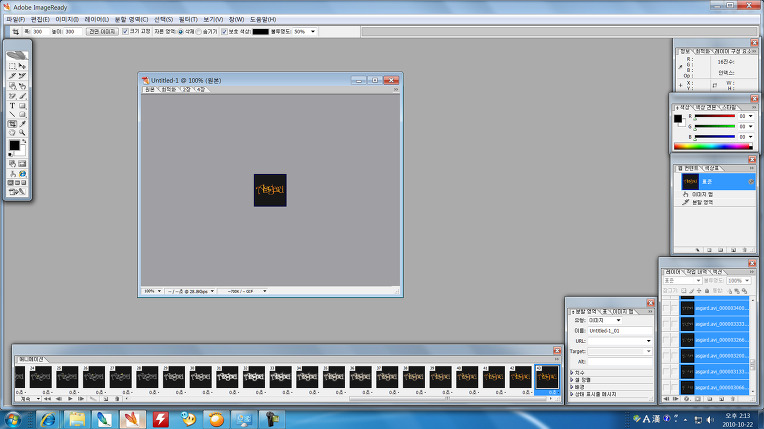Open layer opacity 100% dropdown

point(747,281)
